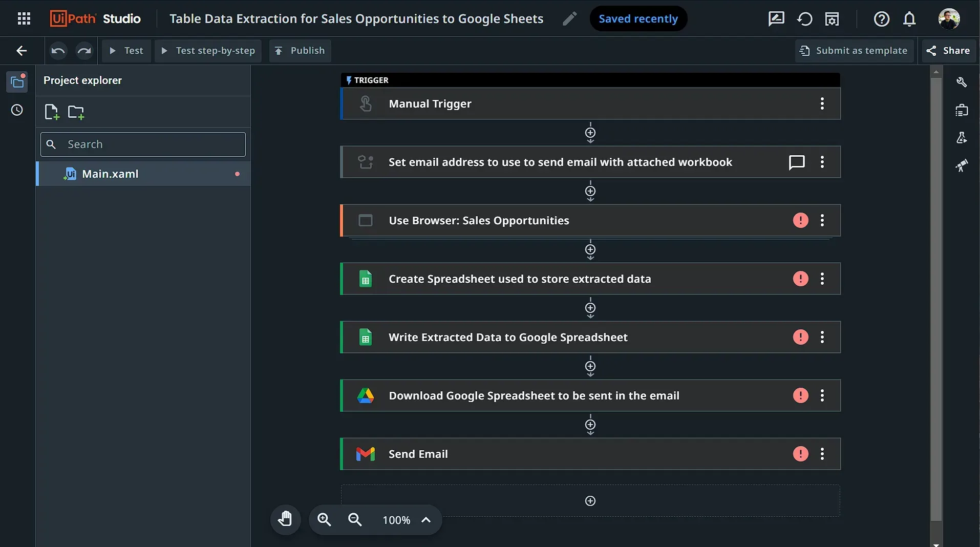Screen dimensions: 980x547
Task: Select Main.xaml in the project tree
Action: [x=111, y=174]
